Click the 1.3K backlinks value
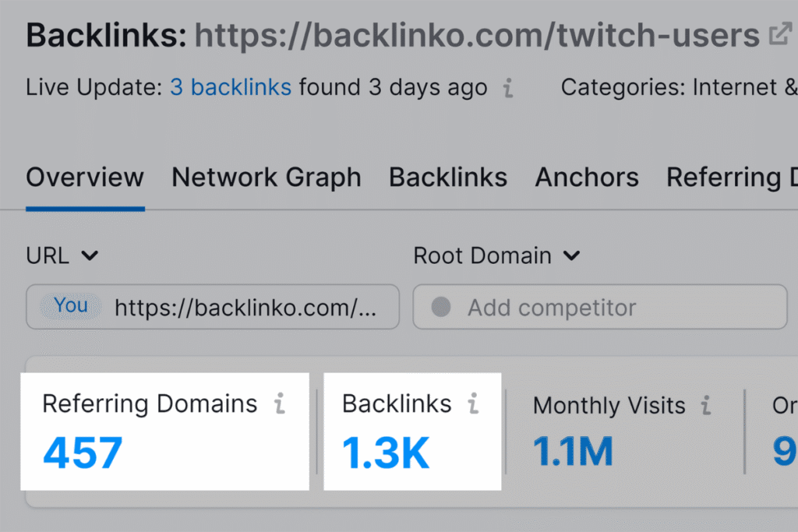Screen dimensions: 798x532 pyautogui.click(x=386, y=453)
